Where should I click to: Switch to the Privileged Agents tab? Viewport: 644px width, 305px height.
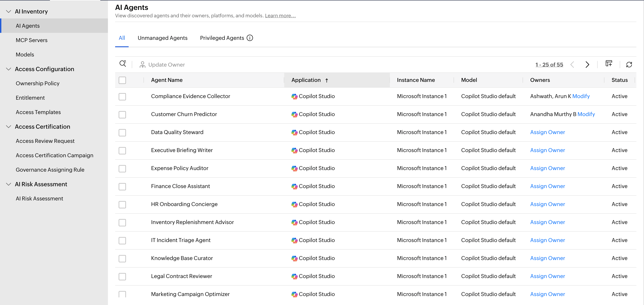222,38
